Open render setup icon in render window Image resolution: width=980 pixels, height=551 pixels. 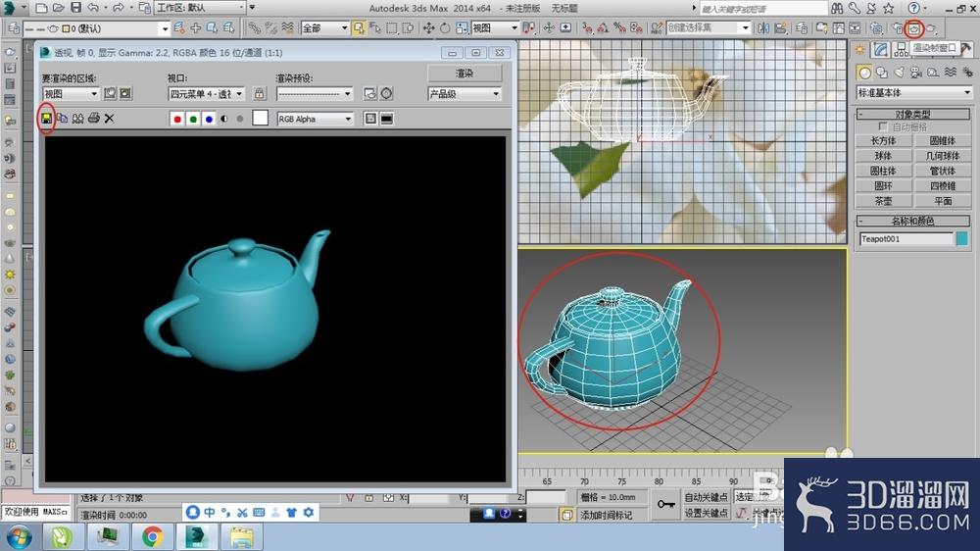tap(370, 94)
